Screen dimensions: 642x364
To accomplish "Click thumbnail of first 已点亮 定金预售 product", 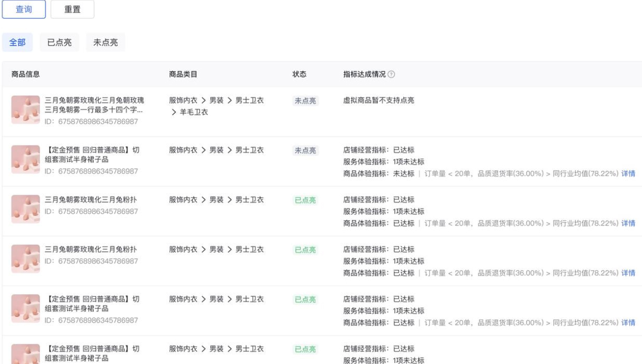I will 25,308.
